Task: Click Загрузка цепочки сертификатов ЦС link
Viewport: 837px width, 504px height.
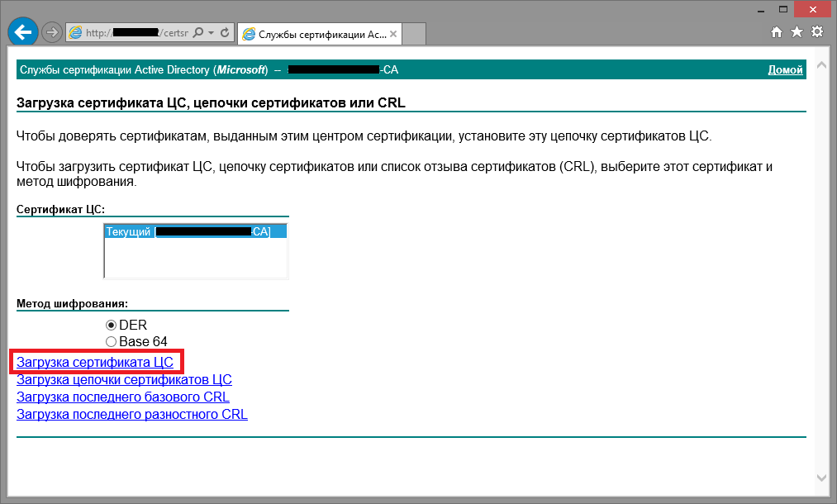Action: (125, 379)
